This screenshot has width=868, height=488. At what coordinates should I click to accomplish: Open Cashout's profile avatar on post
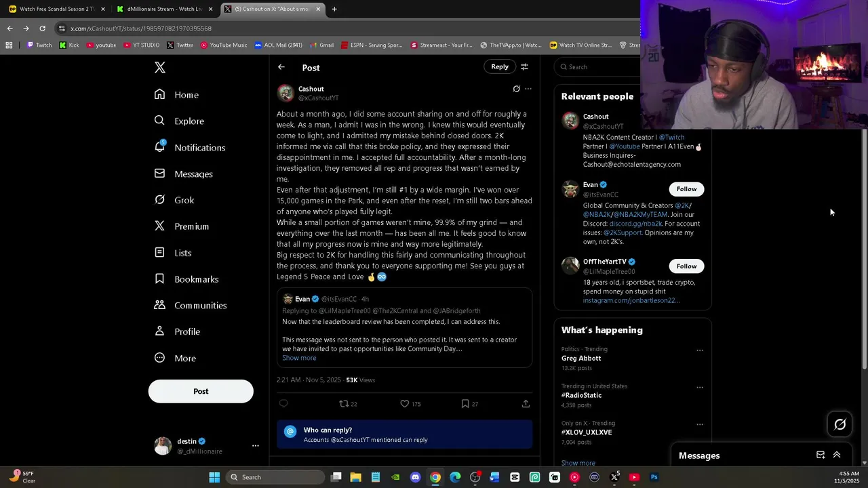pos(285,93)
